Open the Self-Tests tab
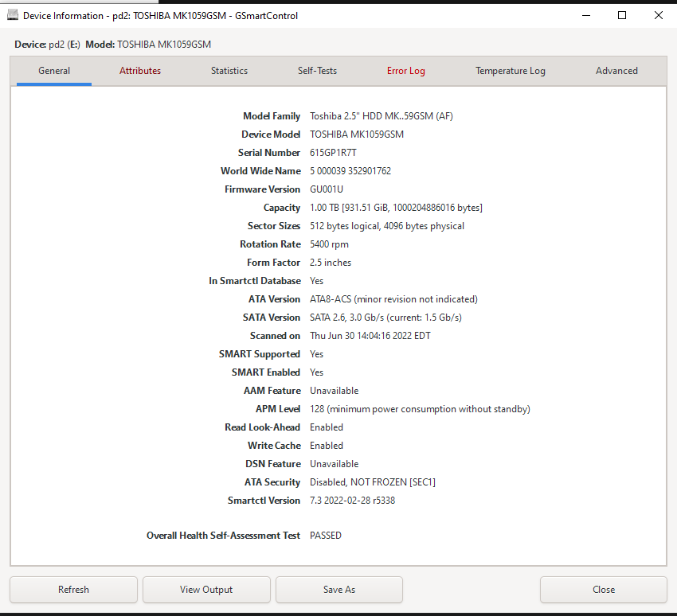The image size is (677, 616). click(317, 71)
